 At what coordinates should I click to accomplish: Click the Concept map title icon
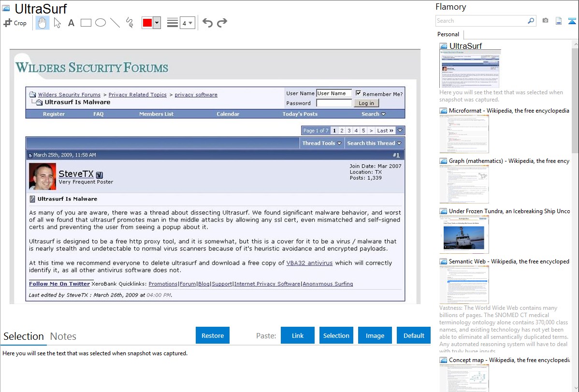(443, 360)
